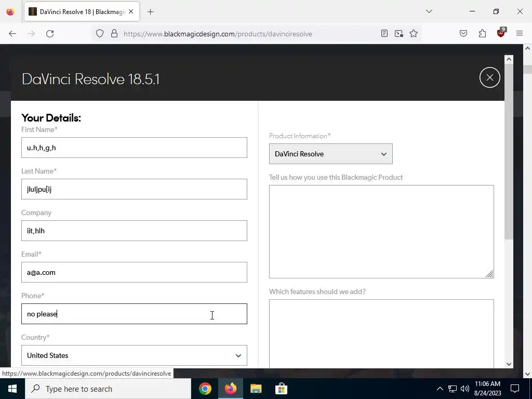Click Firefox icon beside the tab strip
This screenshot has height=399, width=532.
click(10, 12)
